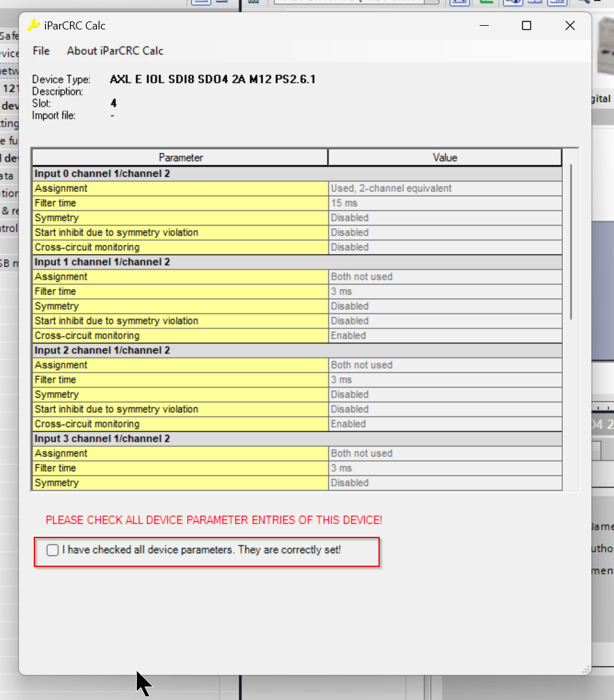Image resolution: width=614 pixels, height=700 pixels.
Task: Click Input 2 Assignment 'Both not used' value
Action: coord(445,365)
